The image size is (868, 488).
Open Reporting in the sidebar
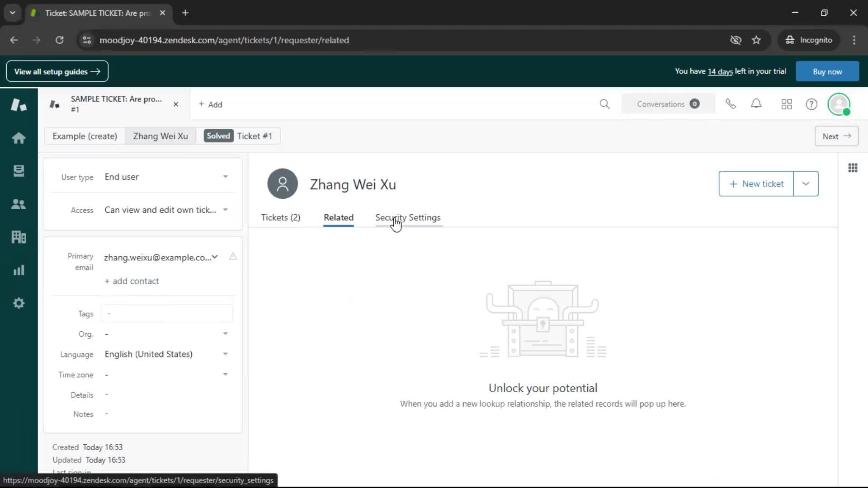click(19, 270)
